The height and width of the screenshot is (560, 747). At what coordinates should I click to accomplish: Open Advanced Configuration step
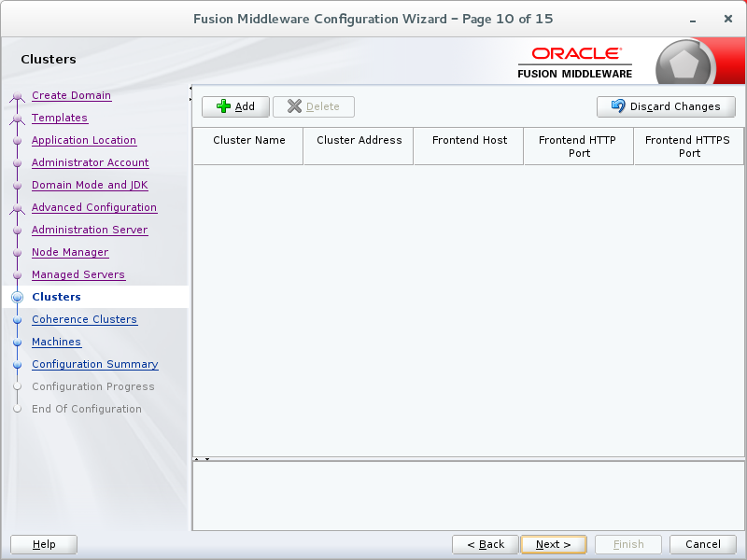click(x=94, y=207)
